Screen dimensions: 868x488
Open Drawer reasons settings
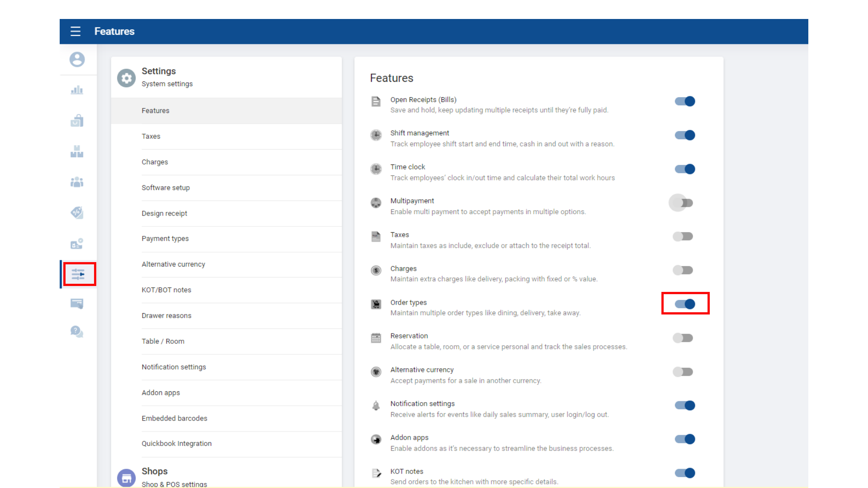click(226, 316)
